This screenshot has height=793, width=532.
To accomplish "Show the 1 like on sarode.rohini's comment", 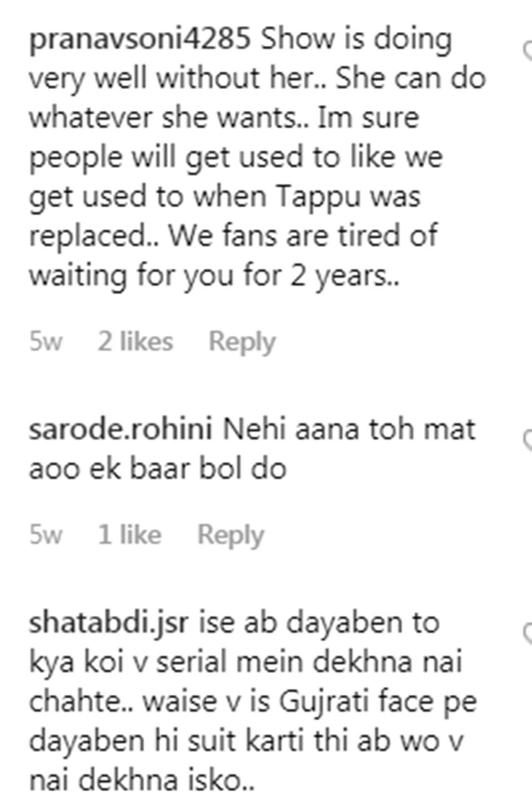I will point(129,535).
